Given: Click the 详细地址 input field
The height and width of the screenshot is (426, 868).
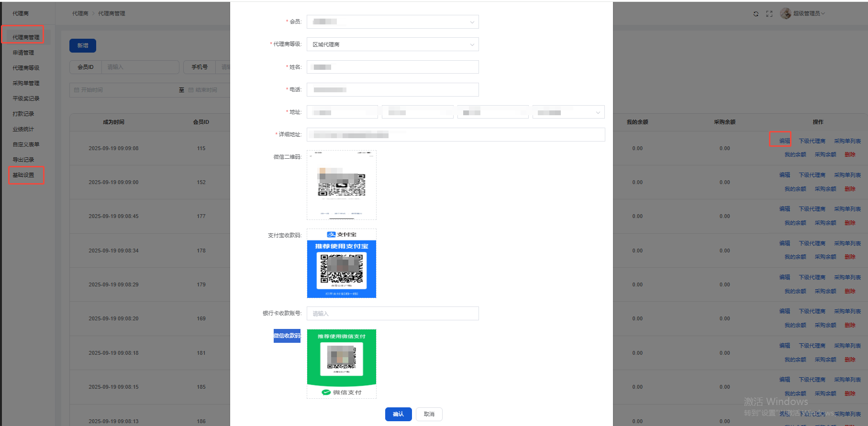Looking at the screenshot, I should [456, 135].
